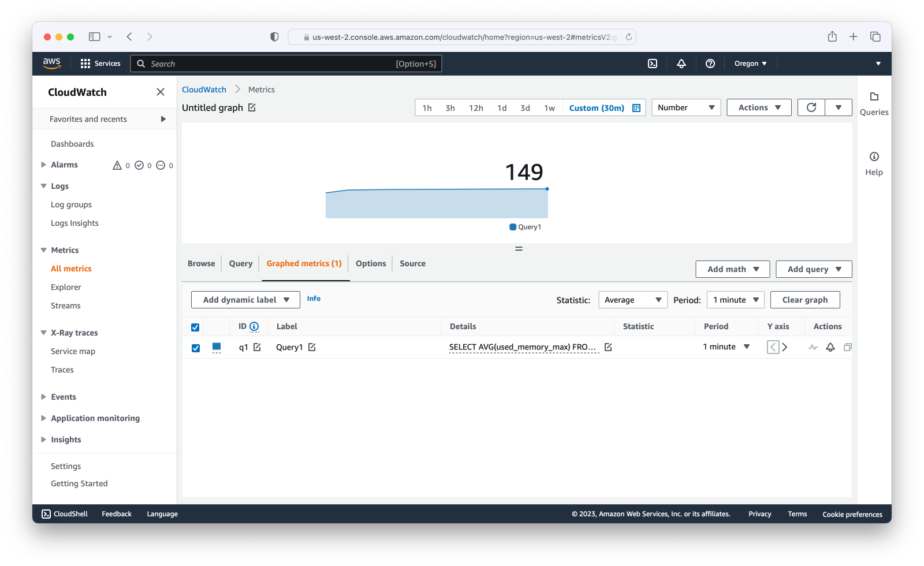Toggle the select-all metrics checkbox
The height and width of the screenshot is (566, 924).
click(x=195, y=327)
